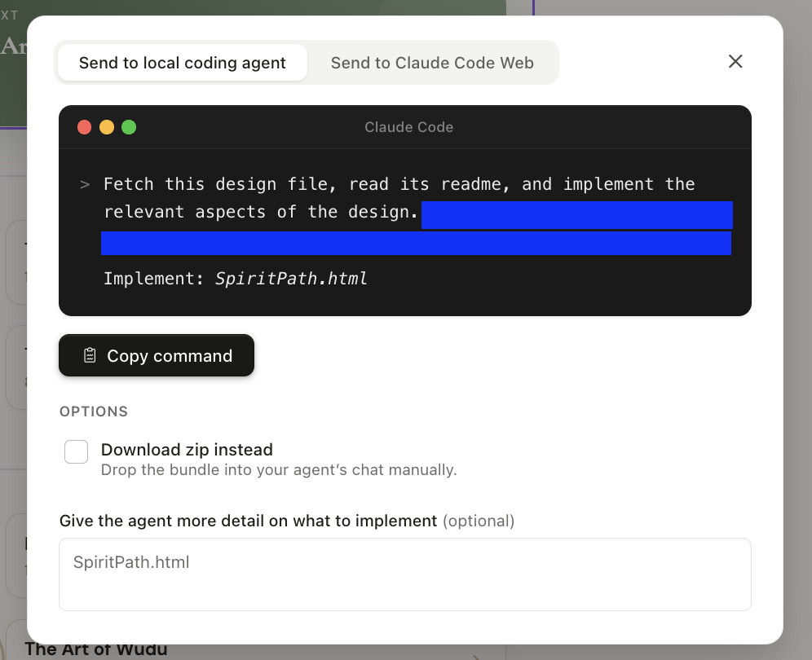Viewport: 812px width, 660px height.
Task: Click the yellow dot in terminal header
Action: 106,127
